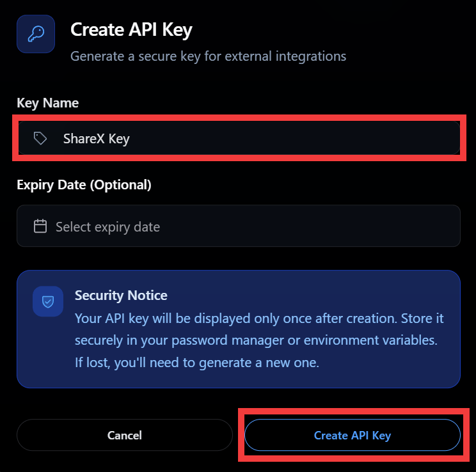
Task: Click the "Security Notice" heading
Action: [x=121, y=295]
